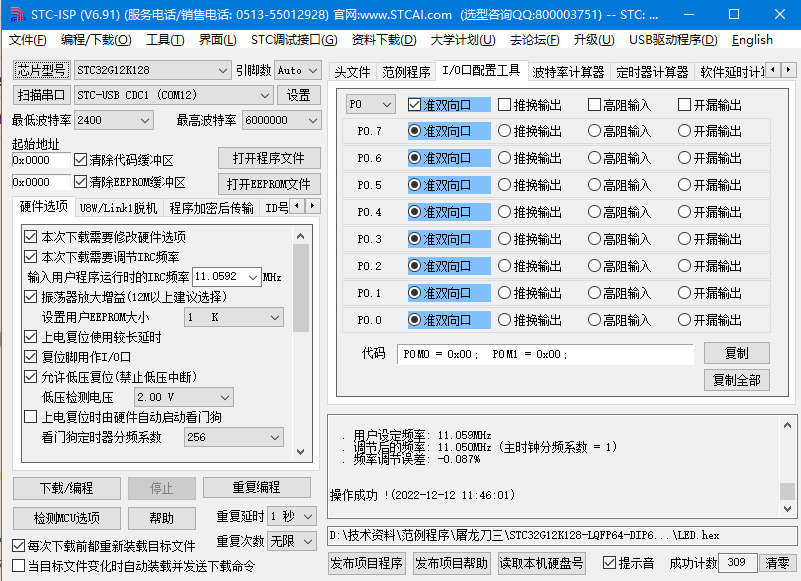Viewport: 801px width, 581px height.
Task: Enable 上电复位时由硬件自动启动看门狗
Action: coord(123,417)
